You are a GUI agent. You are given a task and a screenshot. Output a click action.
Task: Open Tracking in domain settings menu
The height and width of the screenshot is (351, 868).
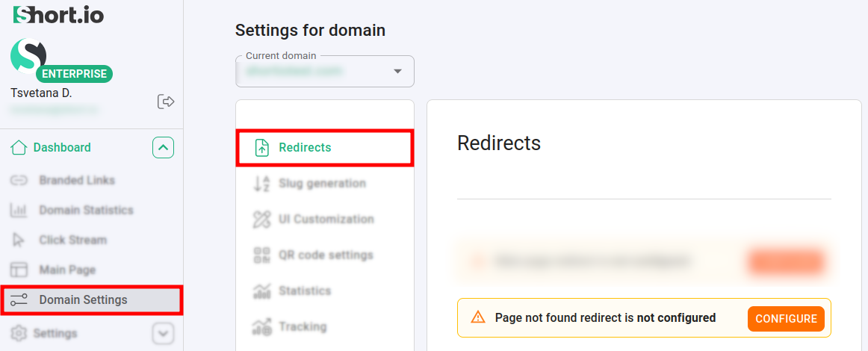(x=302, y=327)
